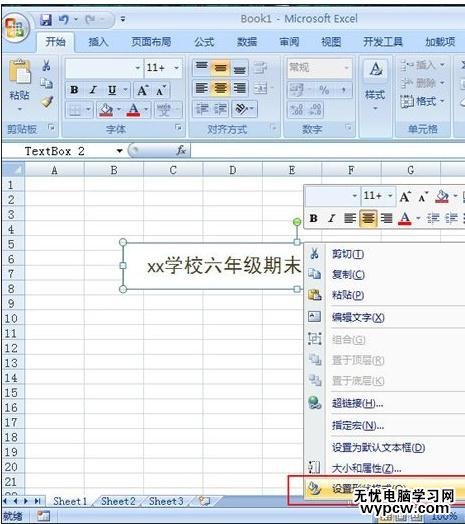
Task: Apply font color A in ribbon
Action: tap(133, 109)
